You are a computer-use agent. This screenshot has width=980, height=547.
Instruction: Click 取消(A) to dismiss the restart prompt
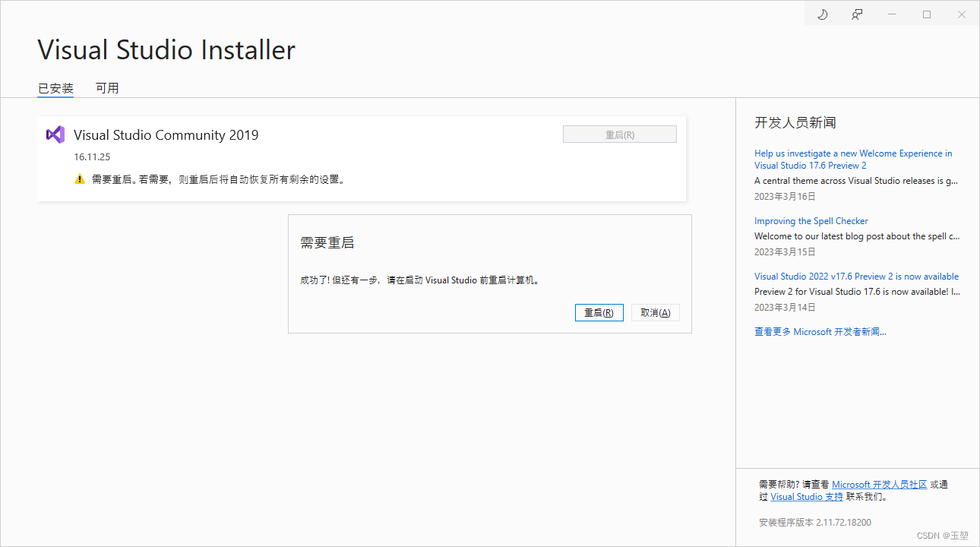pos(655,312)
